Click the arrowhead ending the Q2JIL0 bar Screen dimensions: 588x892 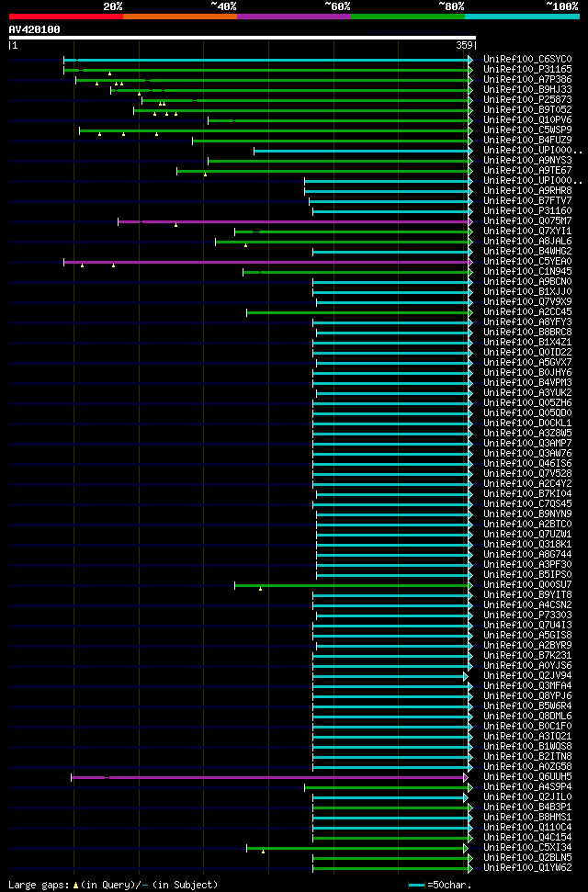click(x=466, y=797)
